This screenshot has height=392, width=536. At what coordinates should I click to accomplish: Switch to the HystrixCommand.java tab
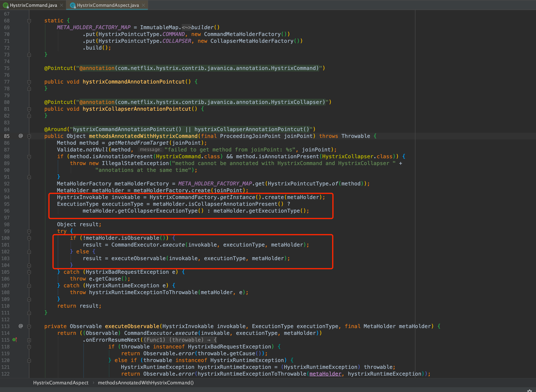(33, 5)
